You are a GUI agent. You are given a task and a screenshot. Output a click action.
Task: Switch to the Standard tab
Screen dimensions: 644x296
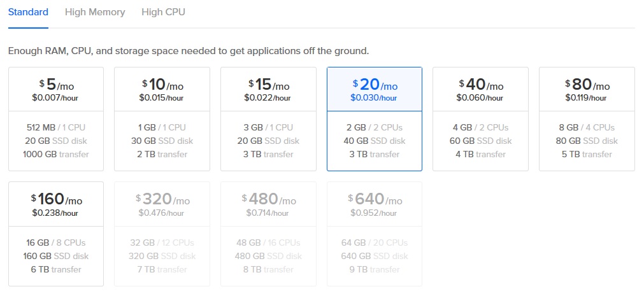pos(28,12)
